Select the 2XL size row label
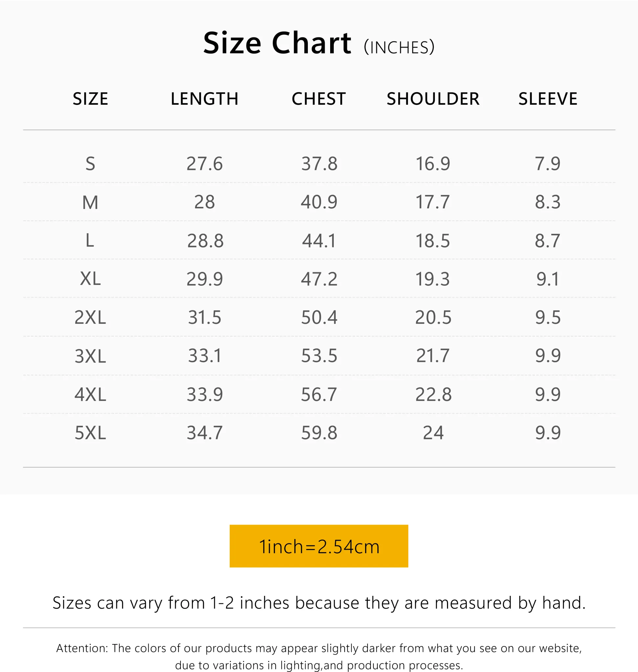Viewport: 638px width, 672px height. pos(90,317)
